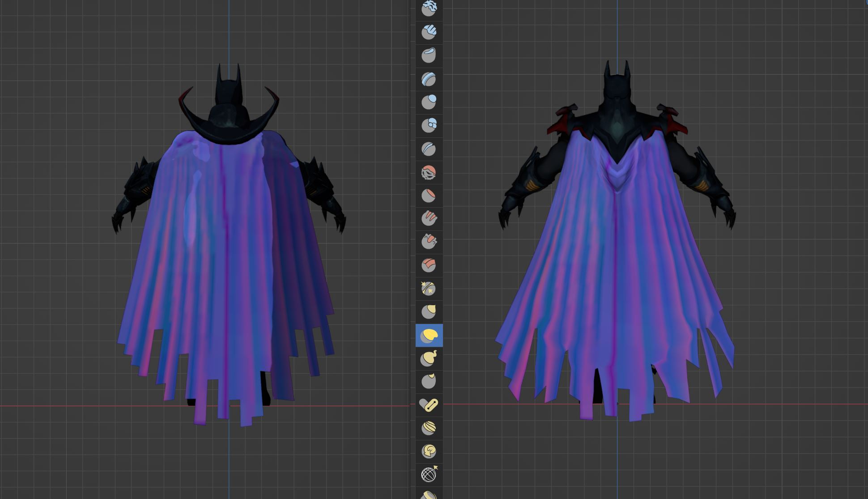This screenshot has width=868, height=499.
Task: Select the Clay Thumb brush
Action: tap(429, 55)
